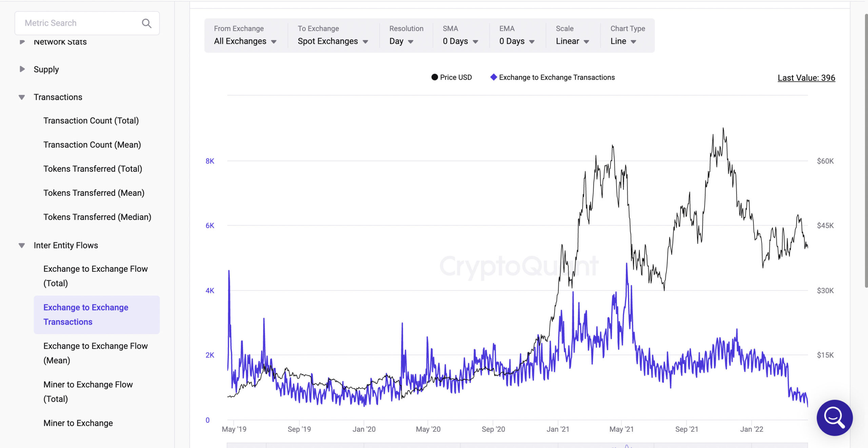Open the chat support bubble icon

click(x=834, y=418)
